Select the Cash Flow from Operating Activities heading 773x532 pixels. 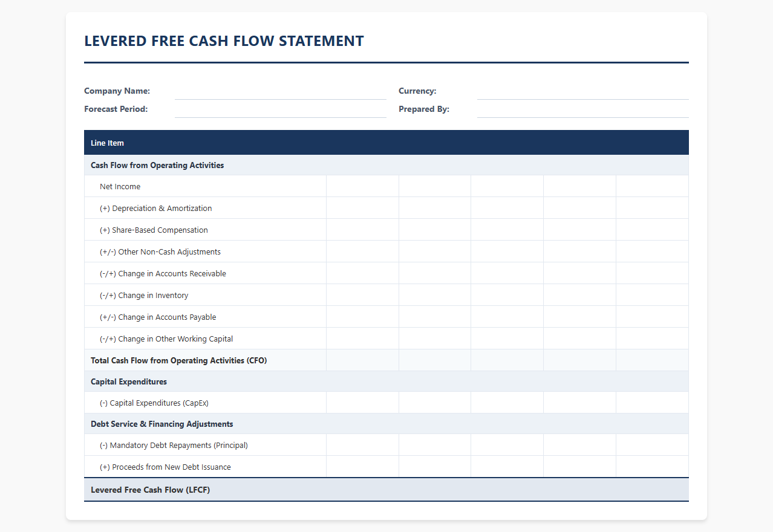[x=157, y=165]
